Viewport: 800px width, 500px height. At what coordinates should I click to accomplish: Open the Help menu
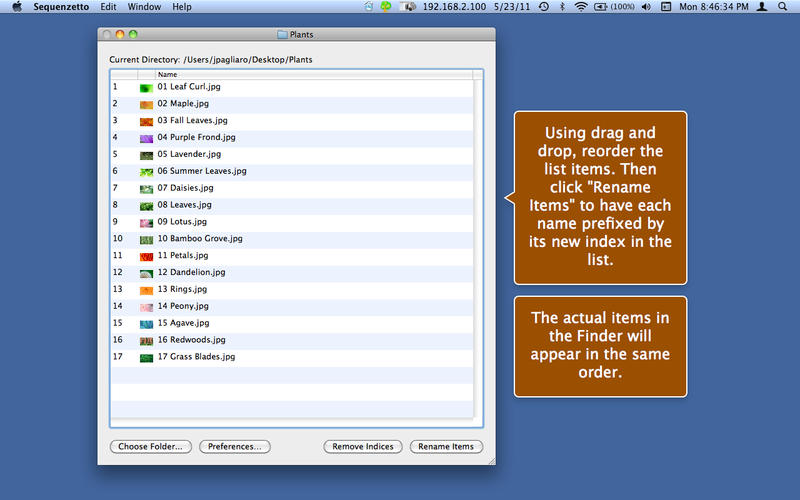tap(182, 7)
